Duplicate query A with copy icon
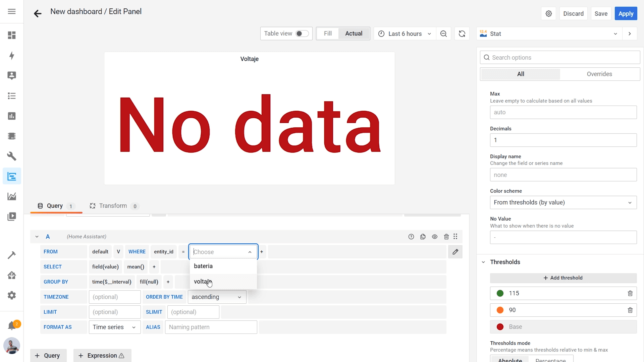The image size is (644, 362). [423, 237]
